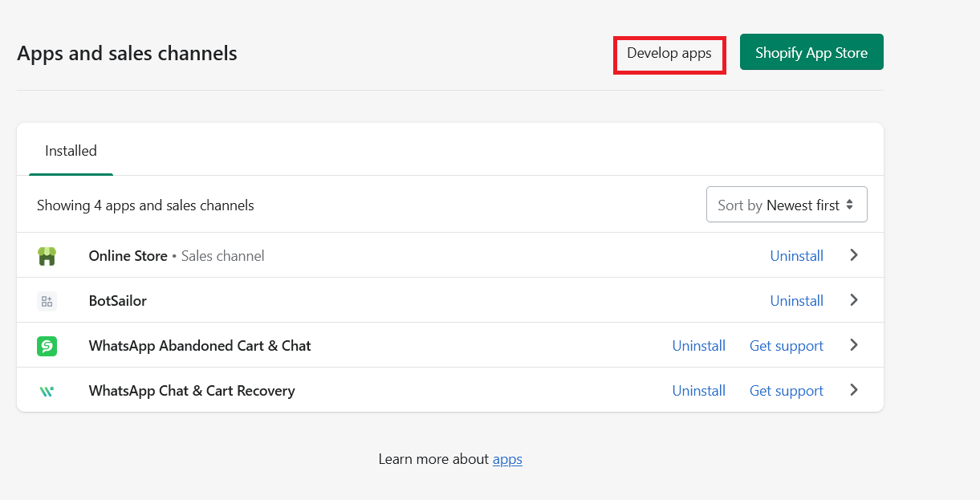
Task: Get support for WhatsApp Abandoned Cart & Chat
Action: click(x=787, y=346)
